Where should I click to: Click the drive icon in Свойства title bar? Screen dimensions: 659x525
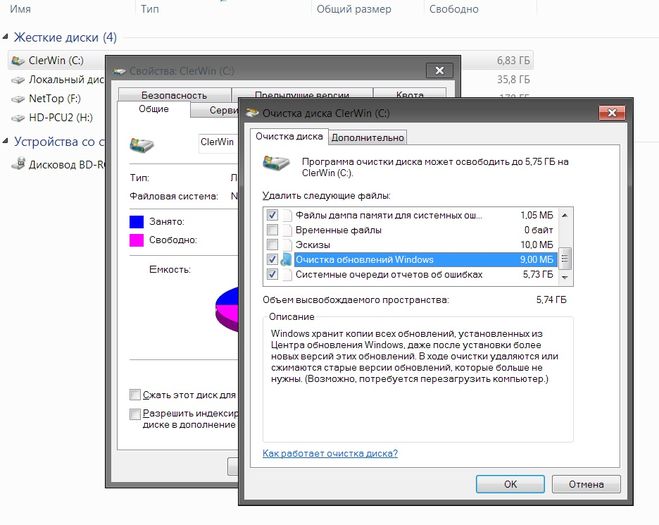coord(120,71)
